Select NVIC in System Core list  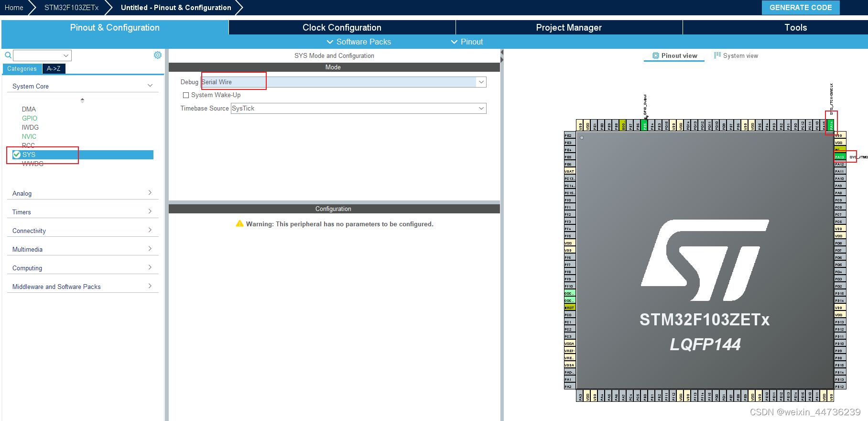[x=29, y=136]
